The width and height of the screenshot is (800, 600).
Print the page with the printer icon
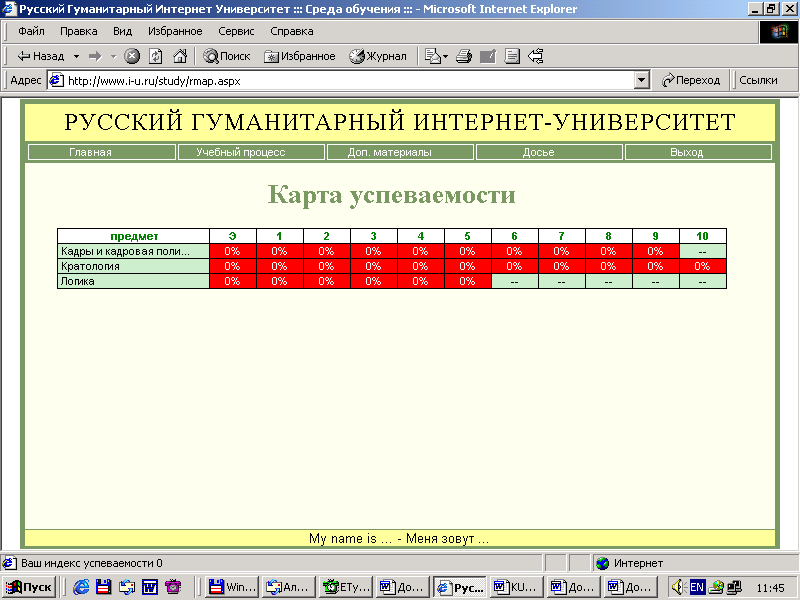click(464, 56)
